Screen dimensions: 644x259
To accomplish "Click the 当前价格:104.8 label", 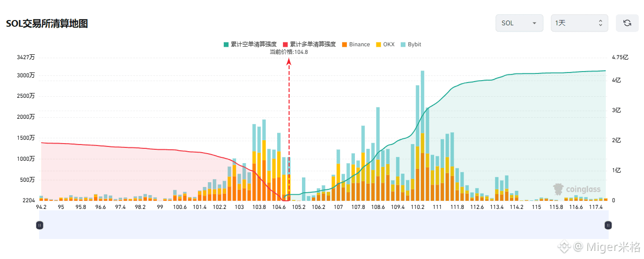I will [x=289, y=52].
